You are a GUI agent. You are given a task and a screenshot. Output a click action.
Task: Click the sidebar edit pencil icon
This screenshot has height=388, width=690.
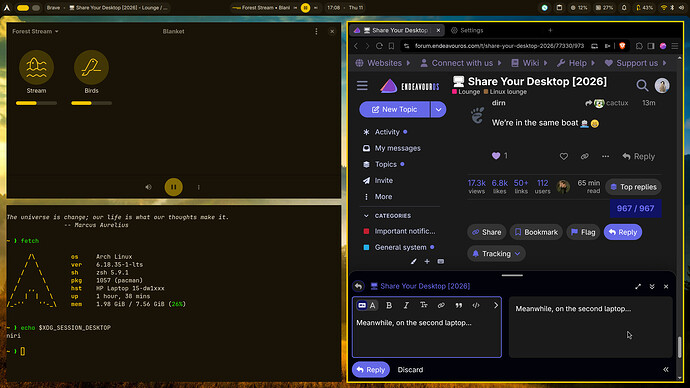[414, 261]
